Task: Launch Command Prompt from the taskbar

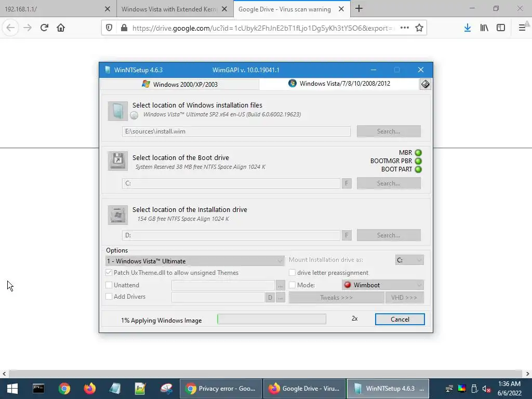Action: [x=38, y=389]
